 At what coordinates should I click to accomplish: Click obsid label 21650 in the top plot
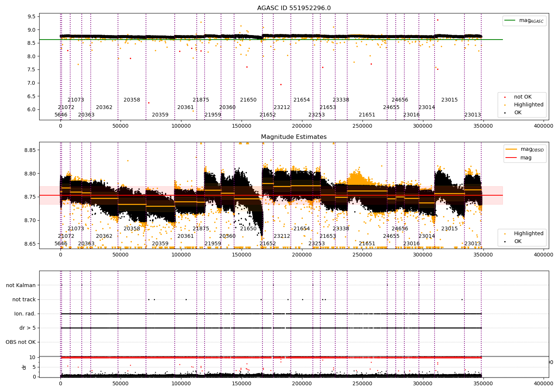(248, 100)
